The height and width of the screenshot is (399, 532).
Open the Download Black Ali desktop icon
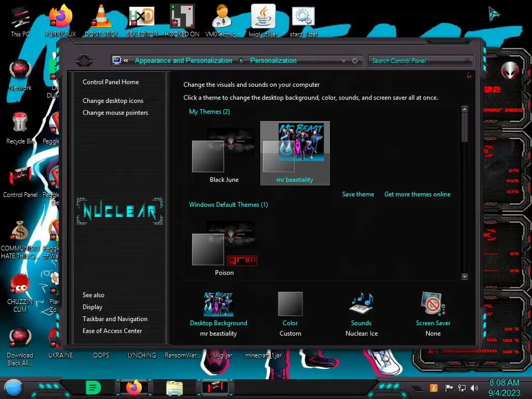[20, 347]
